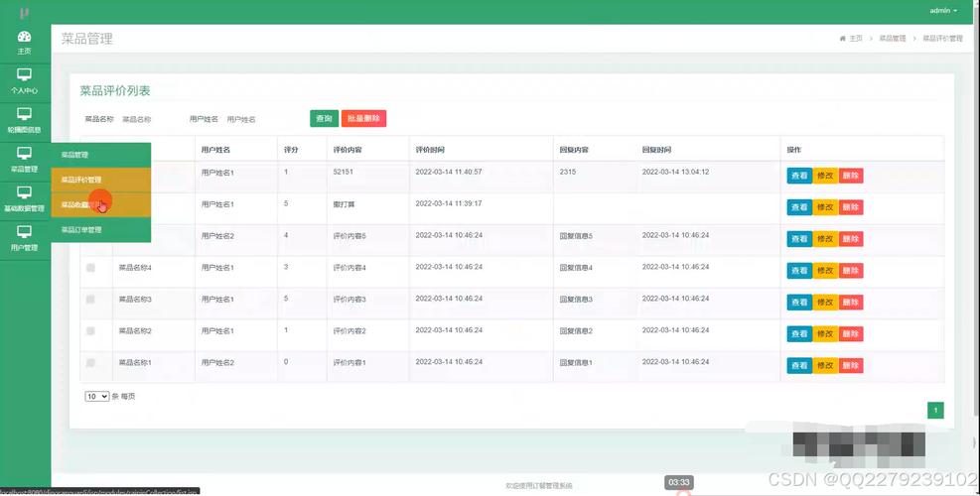Viewport: 980px width, 496px height.
Task: Click the 评价时间 column header
Action: point(430,151)
